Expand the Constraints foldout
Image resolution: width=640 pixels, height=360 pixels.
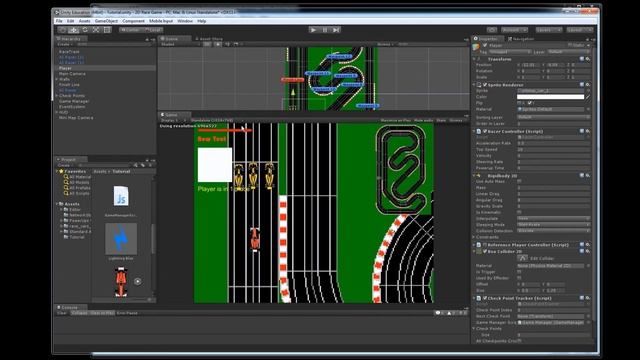[x=474, y=237]
